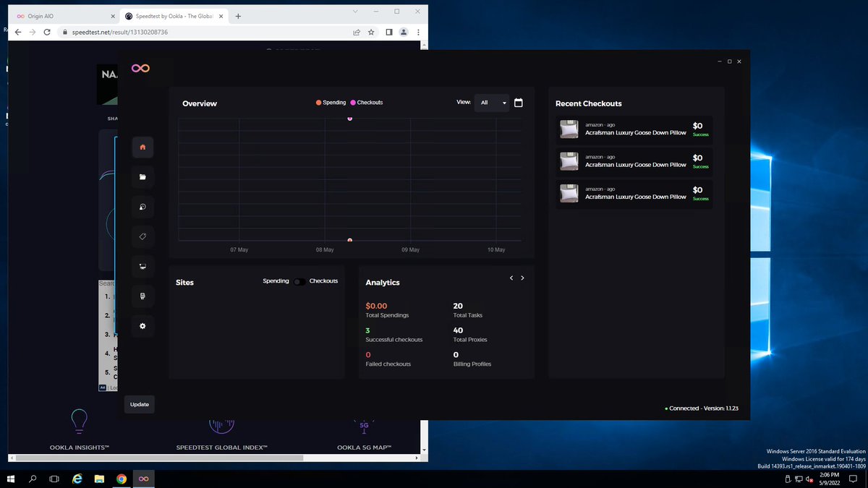Reload the Speedtest page in Chrome
Image resolution: width=868 pixels, height=488 pixels.
coord(47,33)
